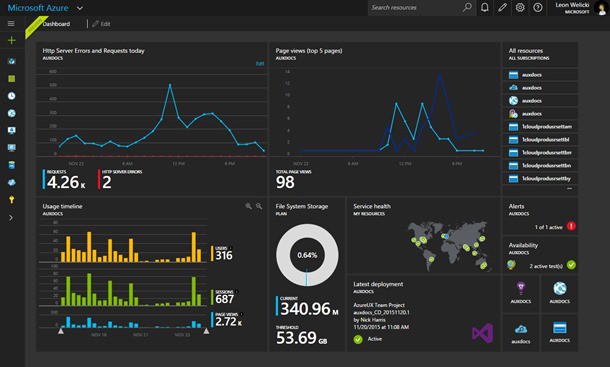Click green Active check in Latest deployment

pos(358,339)
